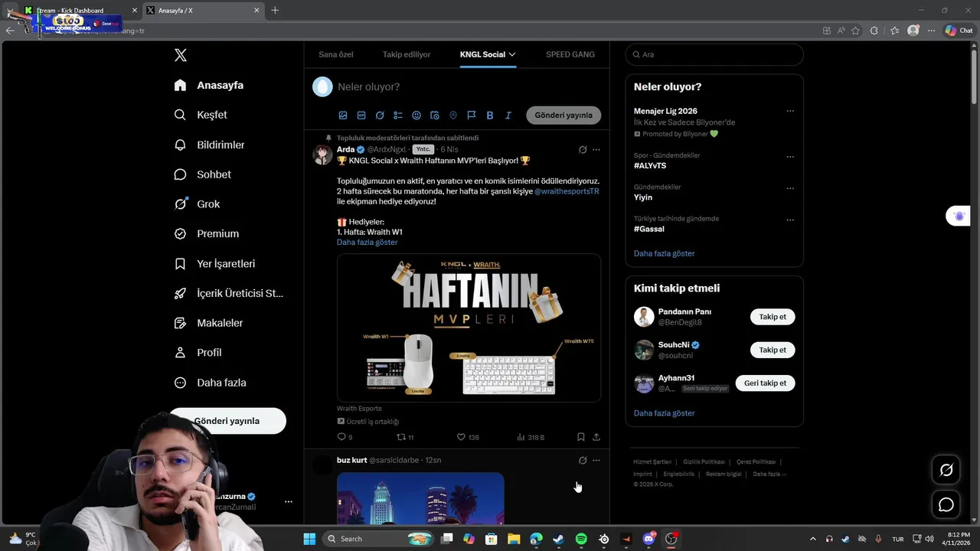Open Grok from the sidebar

click(197, 204)
